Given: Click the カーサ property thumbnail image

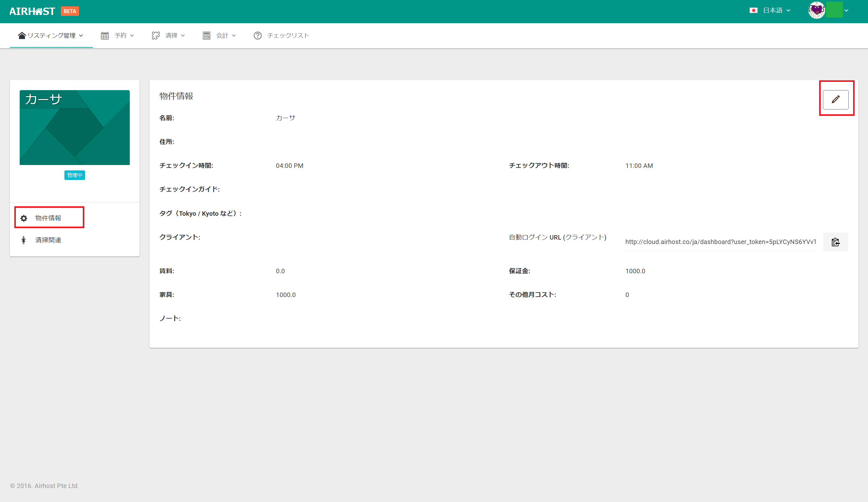Looking at the screenshot, I should tap(75, 128).
